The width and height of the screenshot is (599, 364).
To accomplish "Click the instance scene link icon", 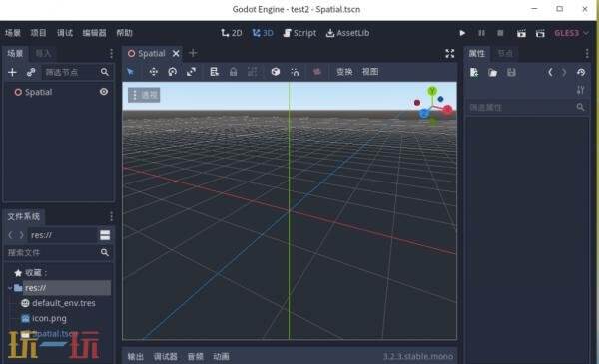I will pos(31,72).
